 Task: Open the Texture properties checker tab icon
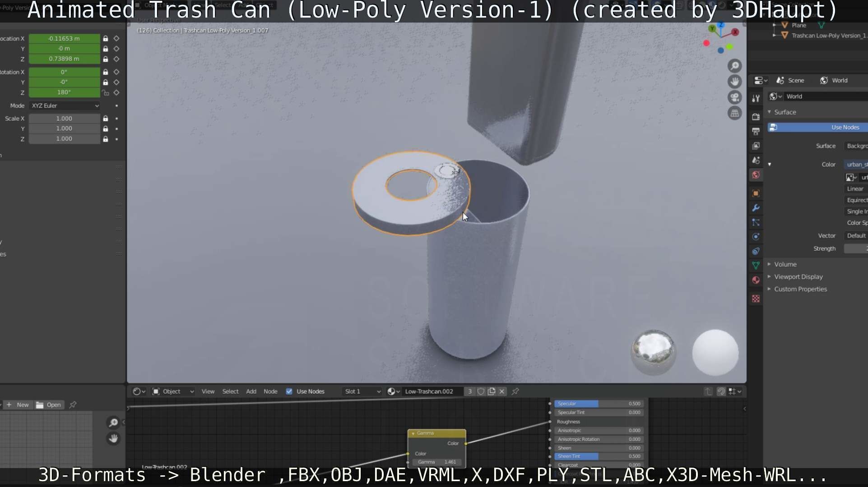click(756, 299)
